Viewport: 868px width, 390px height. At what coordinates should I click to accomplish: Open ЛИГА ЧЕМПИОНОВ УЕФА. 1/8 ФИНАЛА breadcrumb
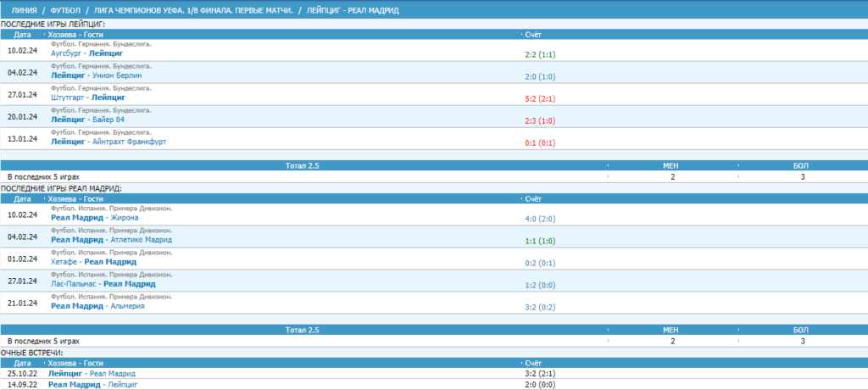pos(194,10)
